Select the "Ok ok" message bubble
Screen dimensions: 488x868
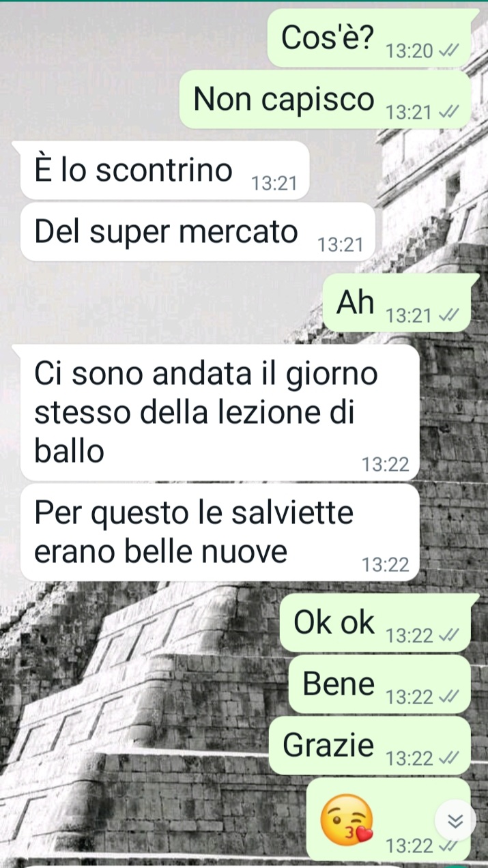[376, 623]
